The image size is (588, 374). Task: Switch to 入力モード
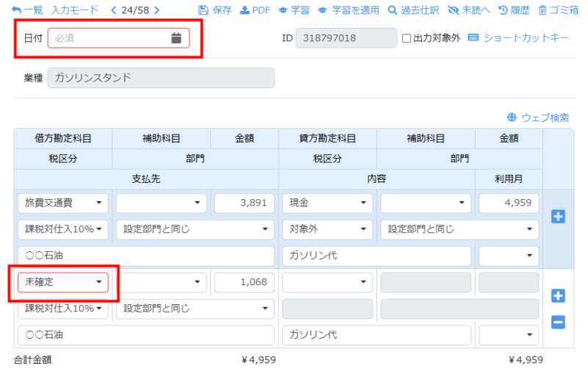[74, 10]
